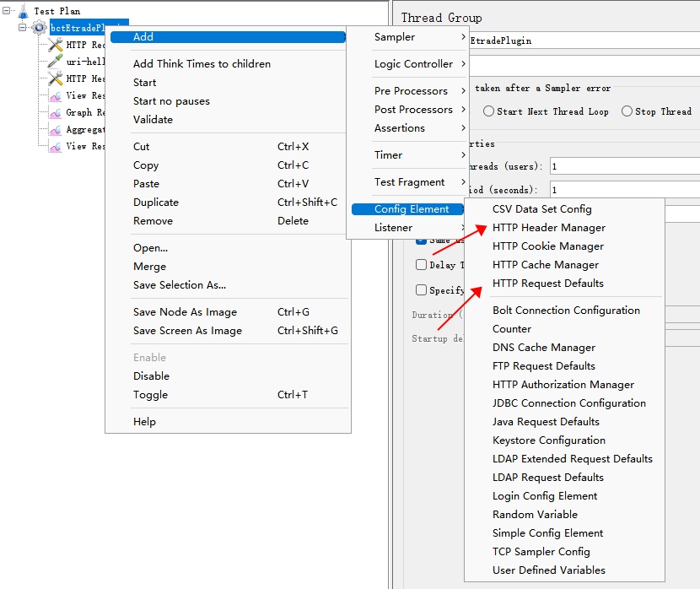Add DNS Cache Manager
This screenshot has height=589, width=700.
[x=544, y=348]
